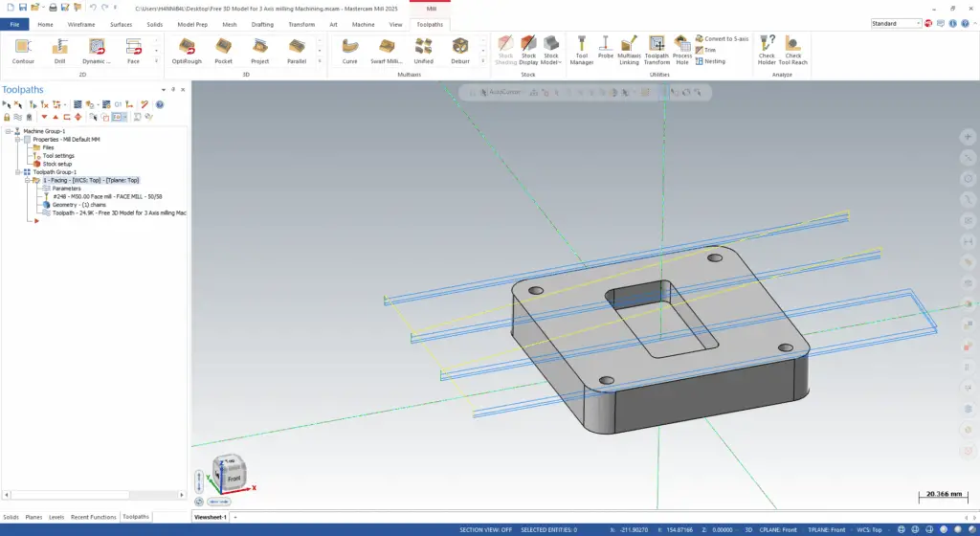Image resolution: width=980 pixels, height=536 pixels.
Task: Move insert arrow down
Action: [44, 117]
